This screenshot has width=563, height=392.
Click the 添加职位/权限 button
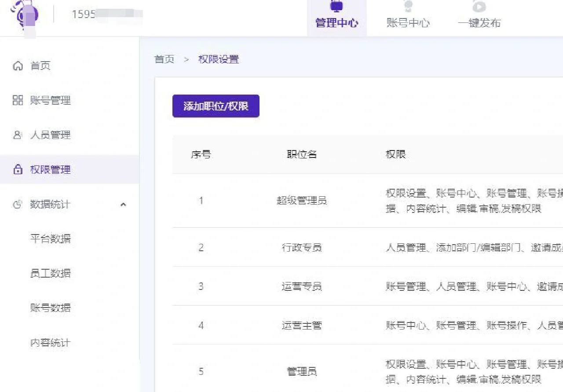(x=216, y=106)
